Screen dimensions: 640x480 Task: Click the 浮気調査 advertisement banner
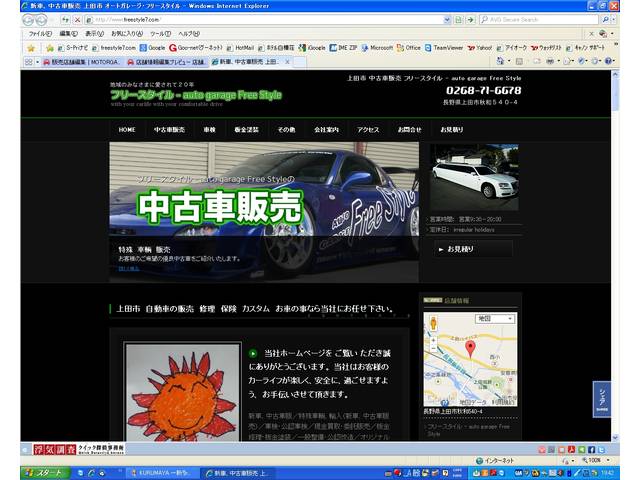point(79,449)
